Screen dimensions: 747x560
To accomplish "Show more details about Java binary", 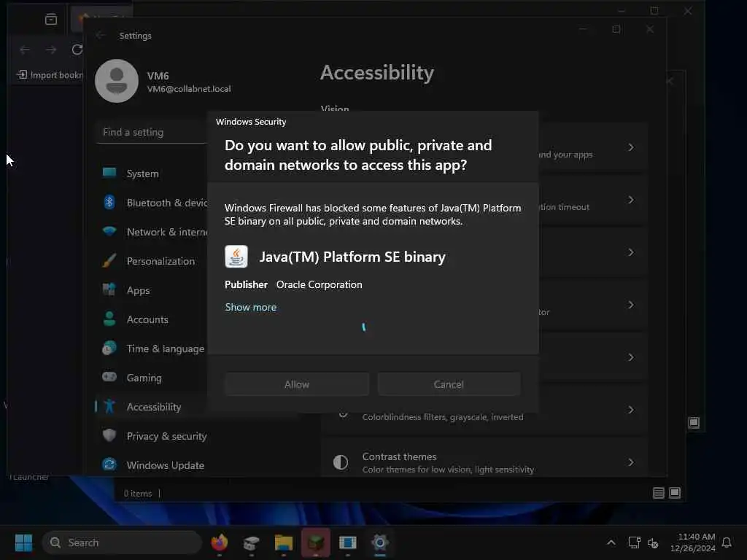I will pos(251,307).
